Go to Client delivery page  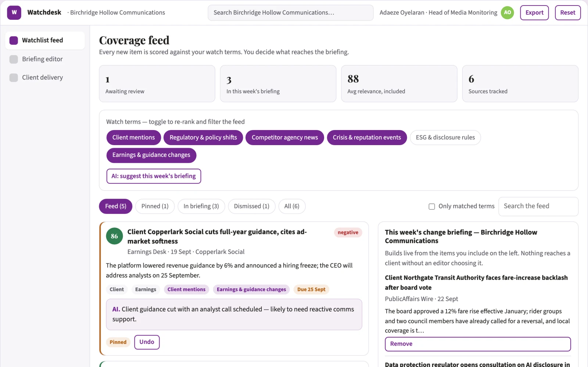pyautogui.click(x=45, y=78)
